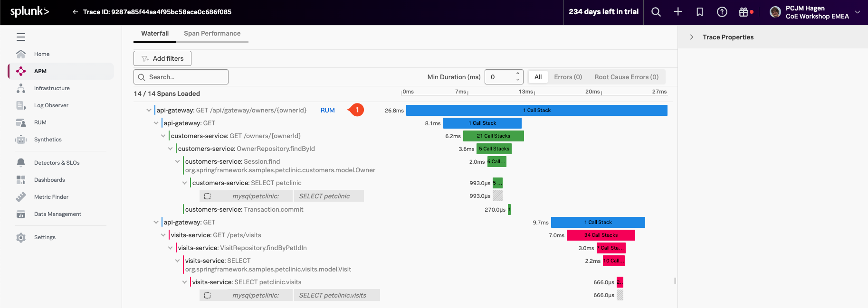The image size is (868, 308).
Task: Click the Add filters button
Action: (x=162, y=58)
